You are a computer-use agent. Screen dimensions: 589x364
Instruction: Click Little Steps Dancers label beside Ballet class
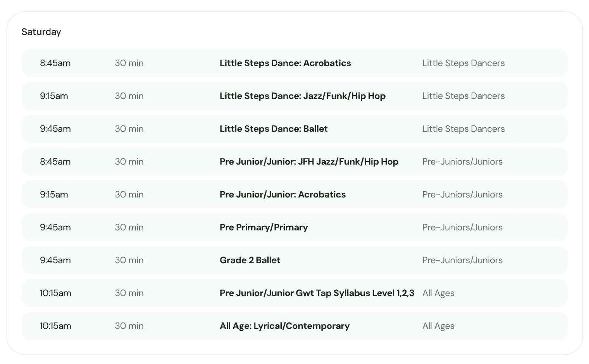463,129
